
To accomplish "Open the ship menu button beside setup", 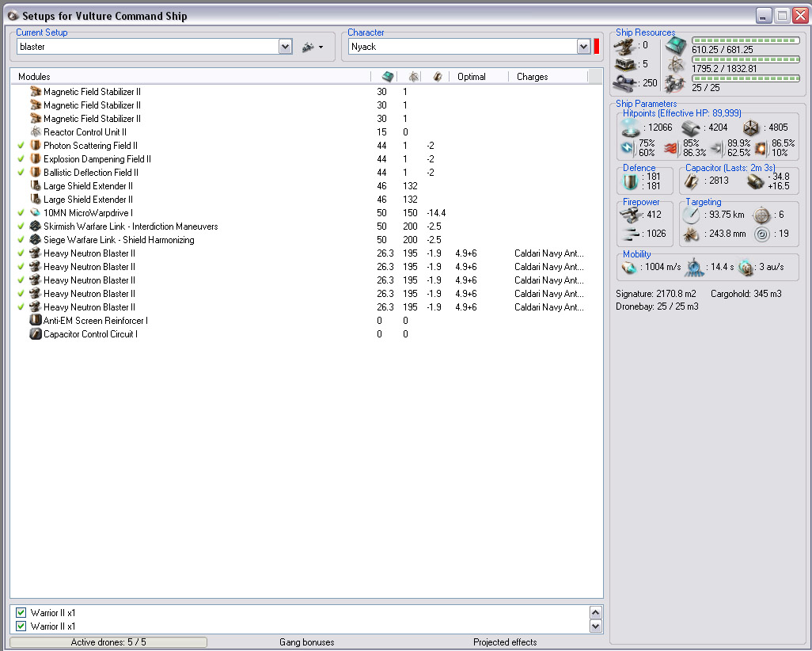I will click(313, 48).
